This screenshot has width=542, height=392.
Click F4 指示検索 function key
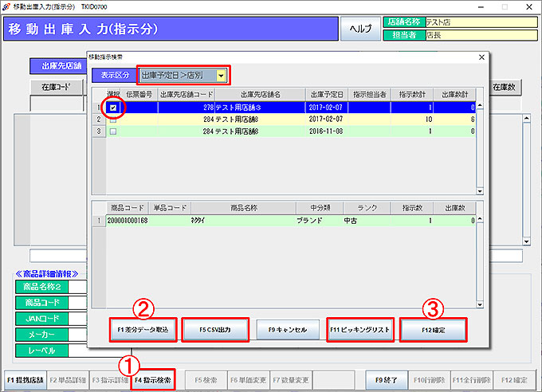click(x=153, y=380)
